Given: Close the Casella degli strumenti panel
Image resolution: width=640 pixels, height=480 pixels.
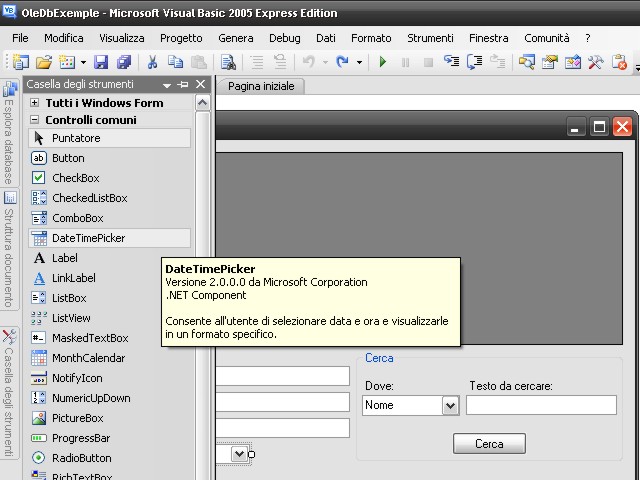Looking at the screenshot, I should 200,84.
